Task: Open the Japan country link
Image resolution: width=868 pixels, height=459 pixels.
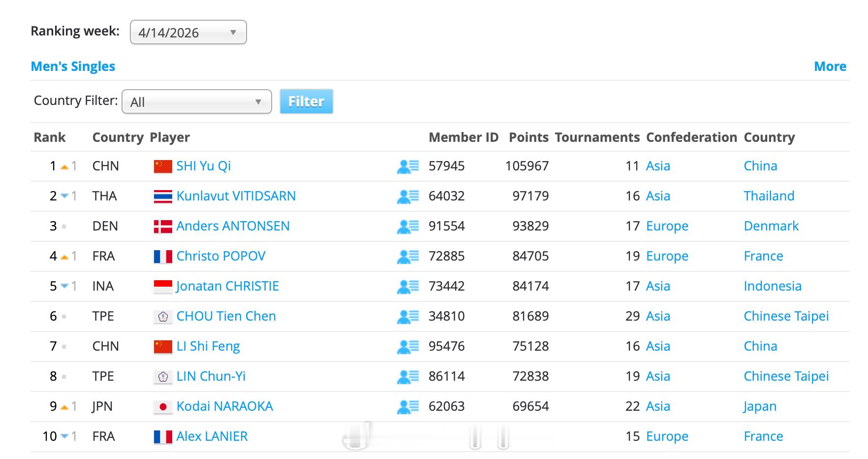Action: tap(760, 406)
